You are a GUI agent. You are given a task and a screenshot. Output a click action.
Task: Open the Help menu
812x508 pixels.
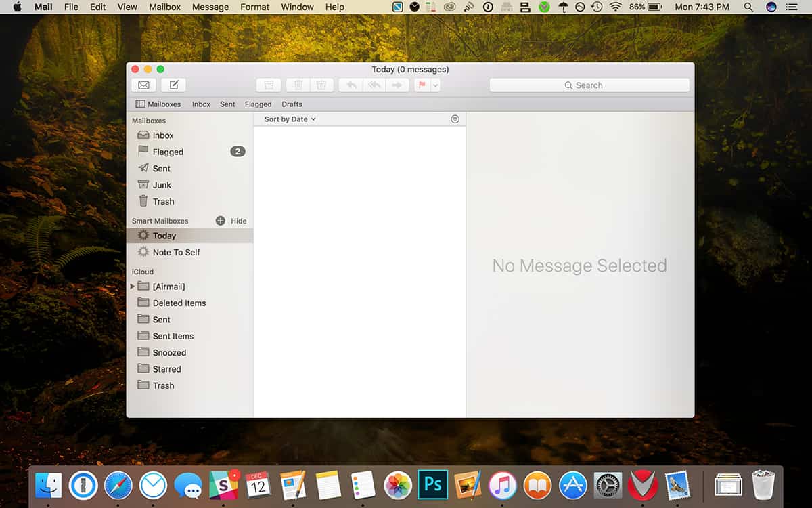[335, 7]
